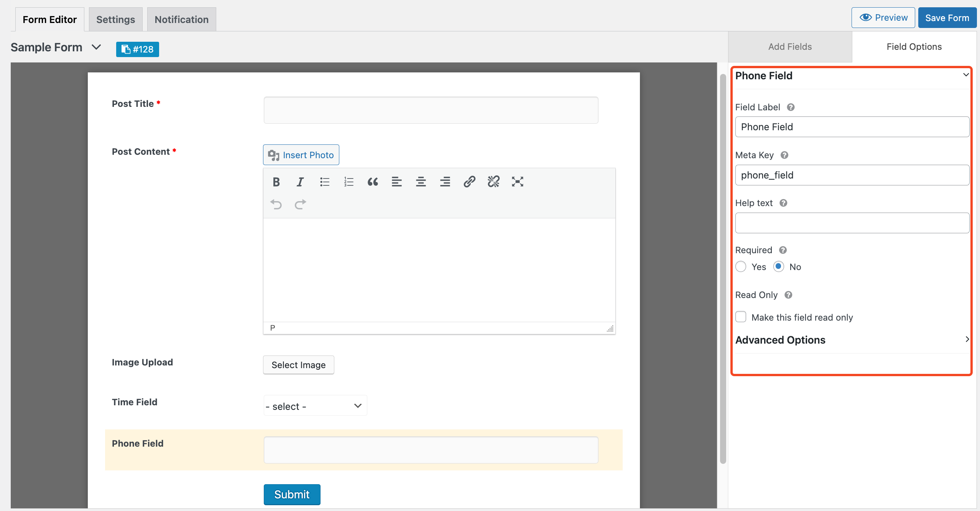Screen dimensions: 980x511
Task: Enable Make this field read only
Action: point(741,317)
